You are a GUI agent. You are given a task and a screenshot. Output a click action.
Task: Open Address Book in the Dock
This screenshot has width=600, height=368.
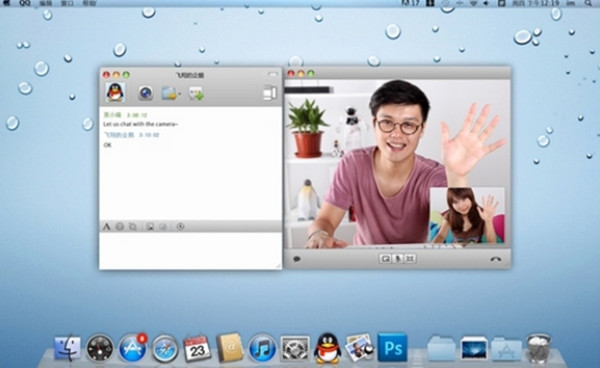230,347
